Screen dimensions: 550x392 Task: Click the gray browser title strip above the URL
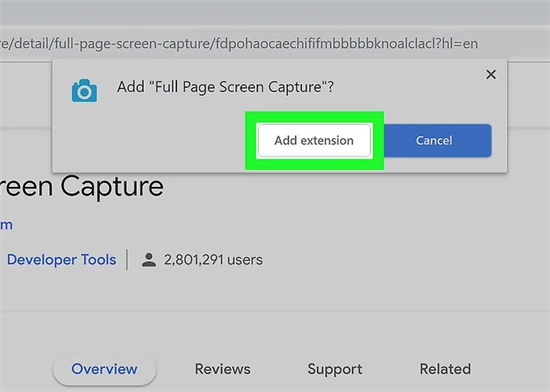coord(275,12)
